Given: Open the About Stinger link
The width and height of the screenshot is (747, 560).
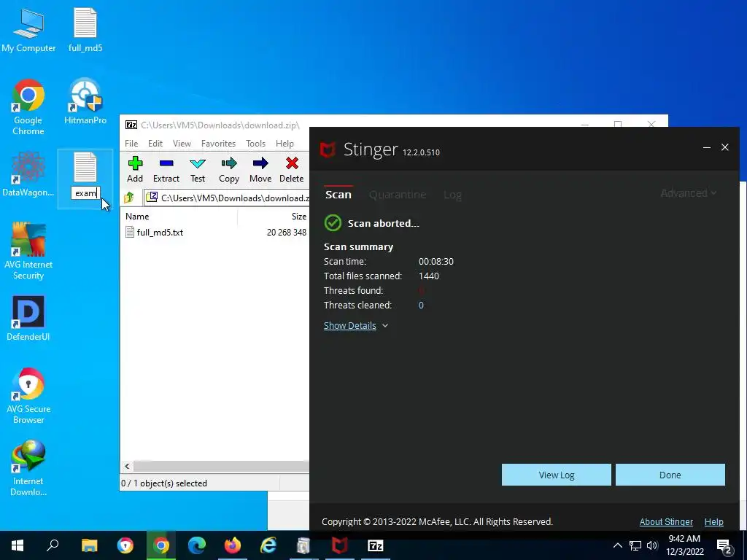Looking at the screenshot, I should [666, 521].
